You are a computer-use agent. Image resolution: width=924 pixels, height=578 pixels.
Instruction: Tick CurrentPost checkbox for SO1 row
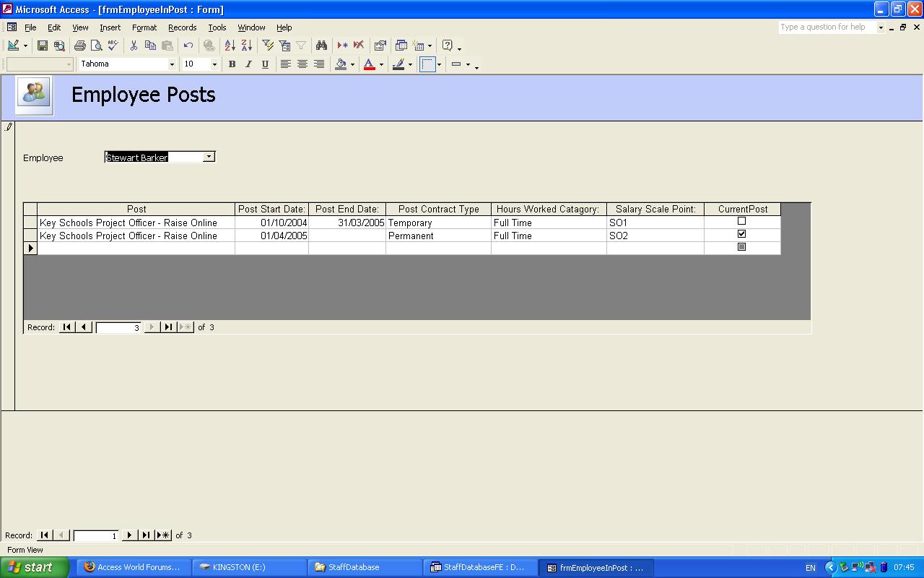point(741,221)
